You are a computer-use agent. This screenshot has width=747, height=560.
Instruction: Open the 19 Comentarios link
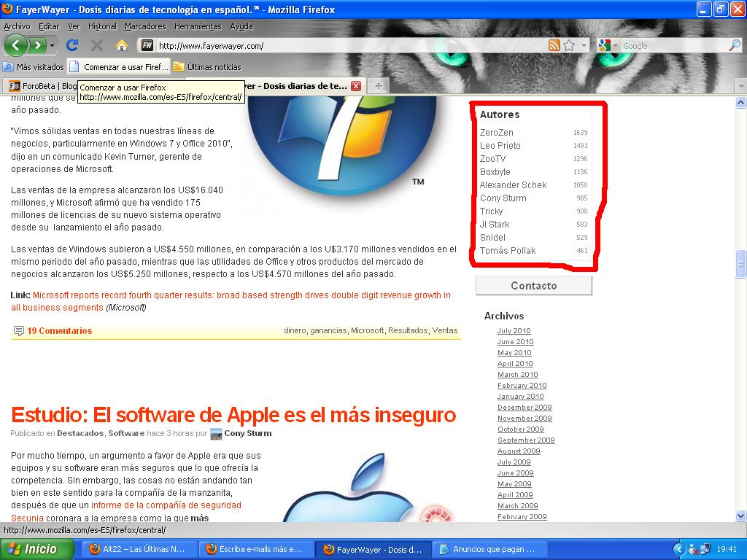(60, 331)
